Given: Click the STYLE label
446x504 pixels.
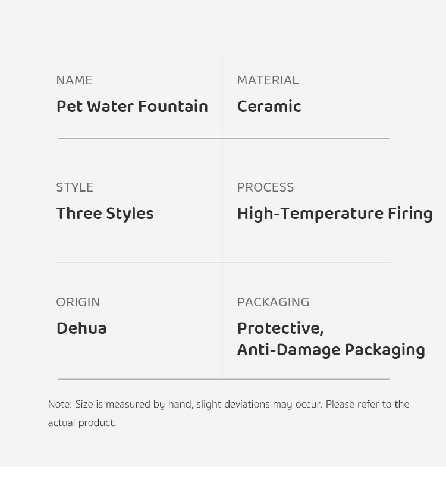Looking at the screenshot, I should tap(74, 187).
